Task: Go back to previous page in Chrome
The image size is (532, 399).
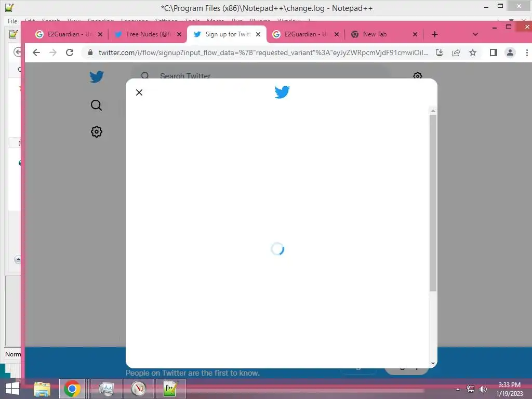Action: click(36, 52)
